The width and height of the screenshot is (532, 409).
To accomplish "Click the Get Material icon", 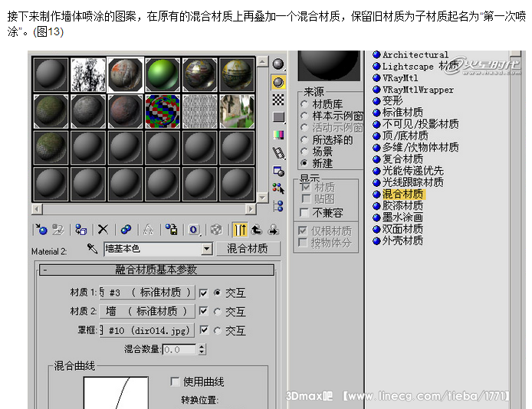I will (x=41, y=230).
